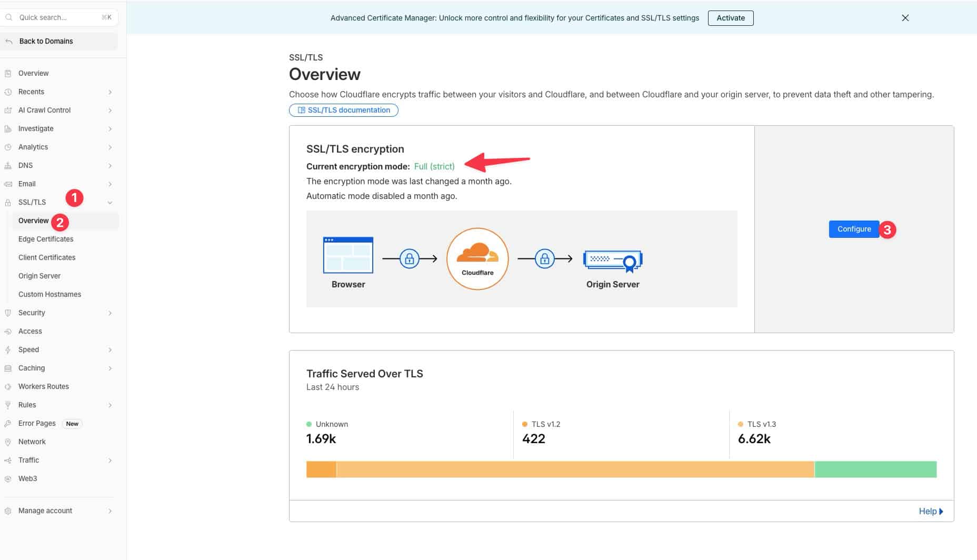The width and height of the screenshot is (977, 560).
Task: Go to Origin Server settings
Action: tap(39, 276)
